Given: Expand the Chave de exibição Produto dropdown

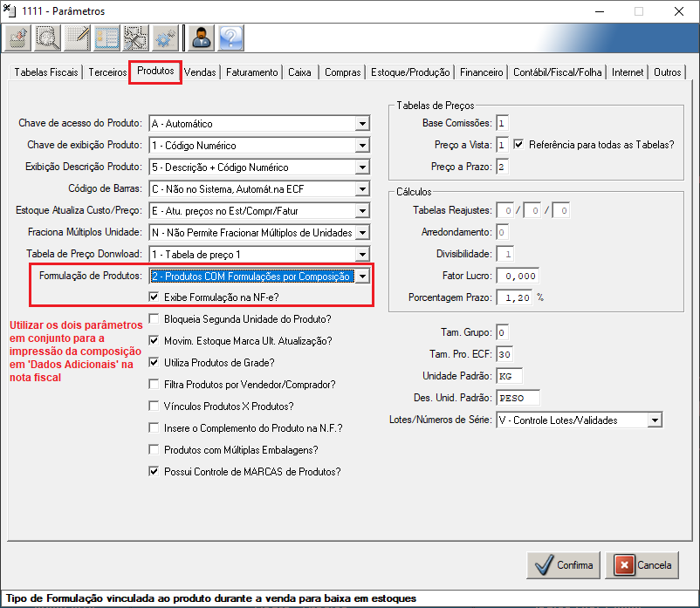Looking at the screenshot, I should pos(362,146).
